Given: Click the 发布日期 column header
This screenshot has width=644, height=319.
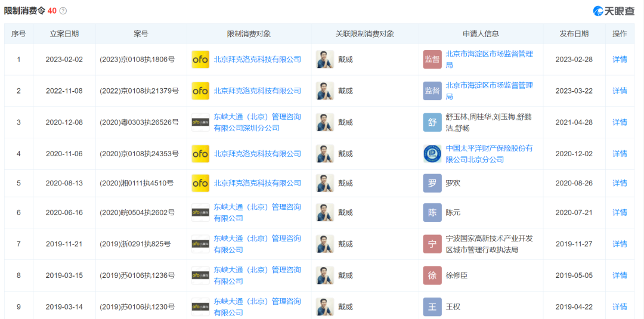Looking at the screenshot, I should pyautogui.click(x=574, y=34).
